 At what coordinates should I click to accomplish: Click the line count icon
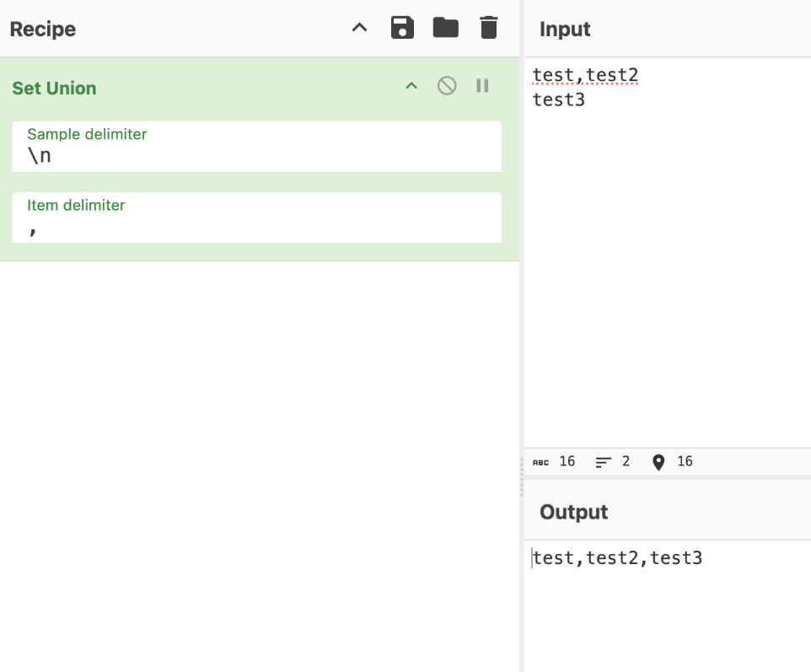(603, 462)
